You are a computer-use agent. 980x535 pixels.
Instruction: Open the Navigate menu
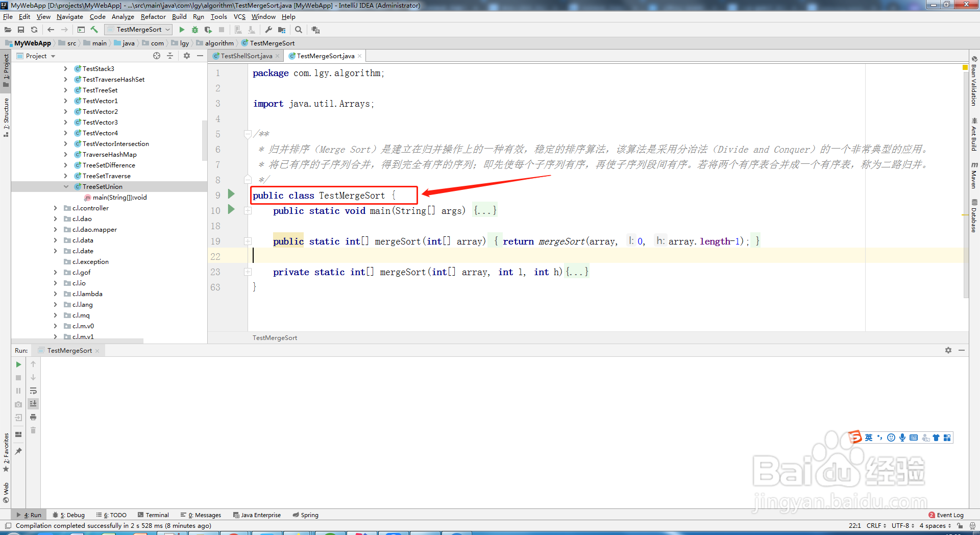tap(70, 17)
